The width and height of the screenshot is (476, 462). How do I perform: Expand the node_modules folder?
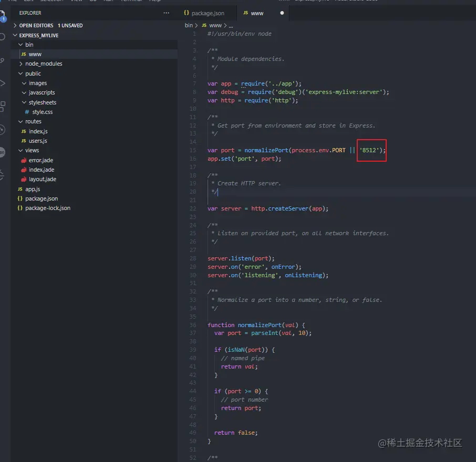[94, 64]
